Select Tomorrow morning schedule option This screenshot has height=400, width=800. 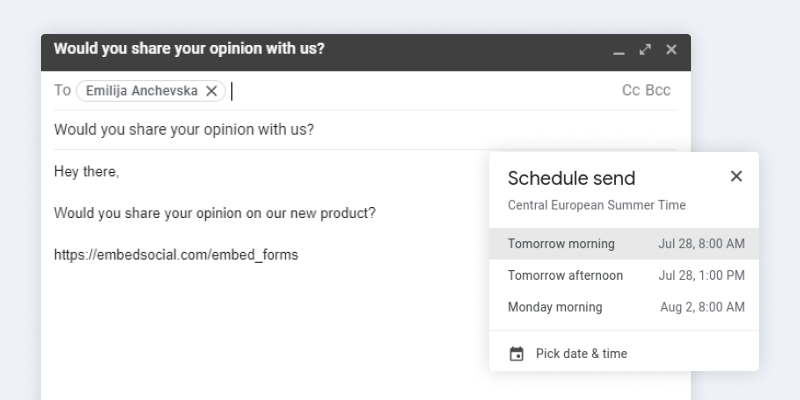pyautogui.click(x=624, y=244)
